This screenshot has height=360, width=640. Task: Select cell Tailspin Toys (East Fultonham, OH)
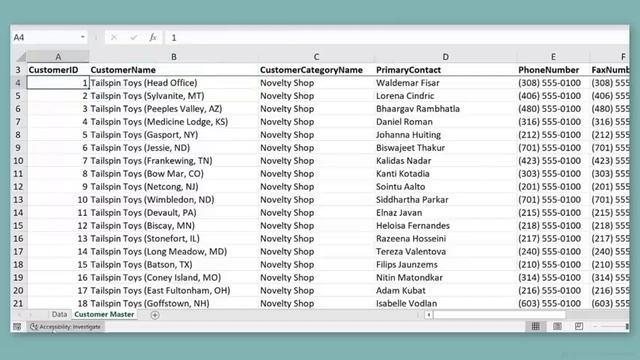pyautogui.click(x=173, y=291)
